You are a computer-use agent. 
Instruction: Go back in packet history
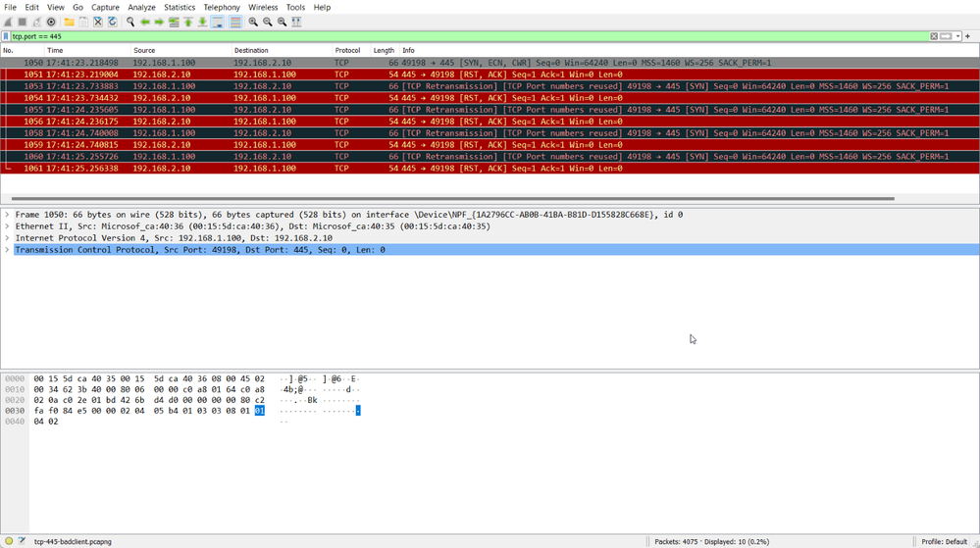tap(145, 22)
